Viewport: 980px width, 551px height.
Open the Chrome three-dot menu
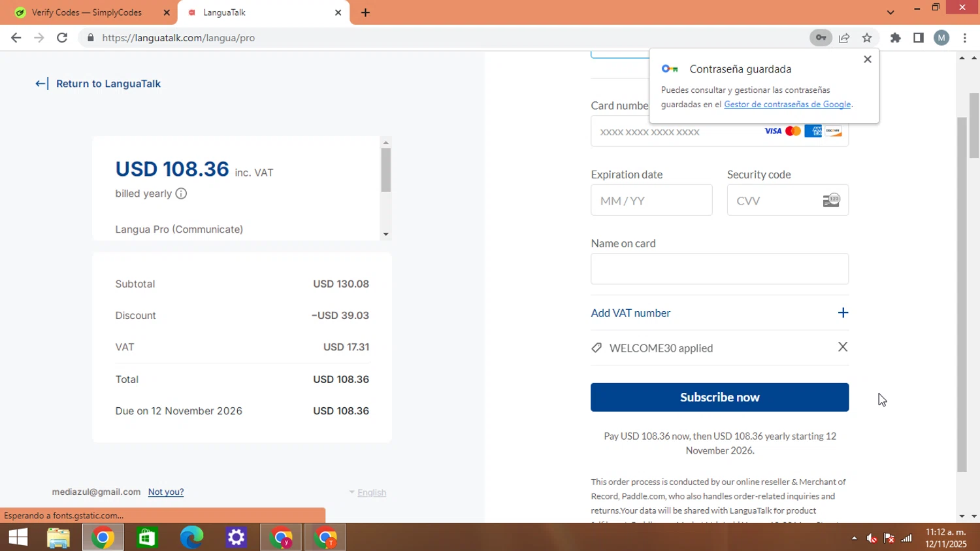pyautogui.click(x=965, y=38)
